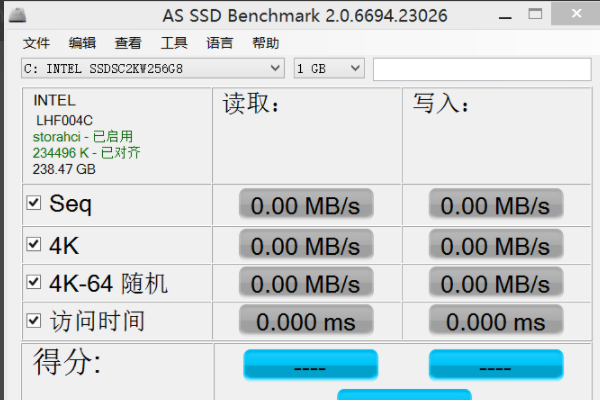Open the 文件 menu

[x=36, y=43]
